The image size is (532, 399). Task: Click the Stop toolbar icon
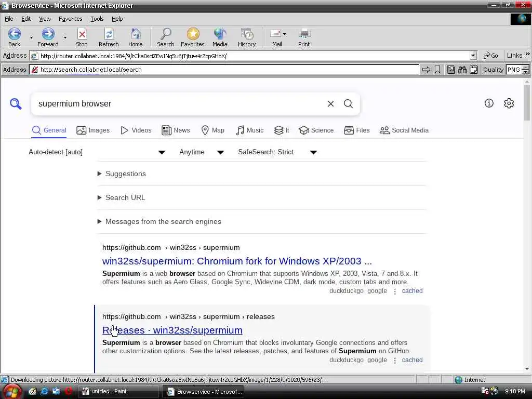82,37
